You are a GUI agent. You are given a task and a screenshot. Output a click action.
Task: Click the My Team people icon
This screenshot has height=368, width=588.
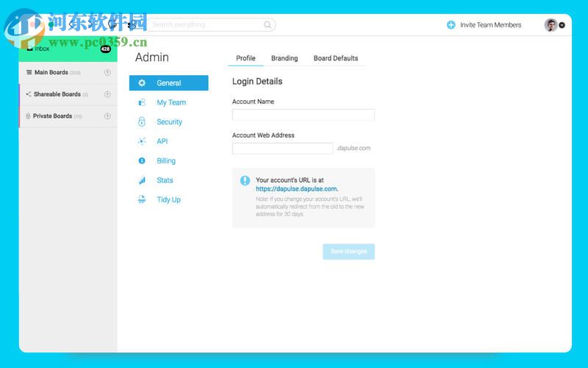coord(142,102)
